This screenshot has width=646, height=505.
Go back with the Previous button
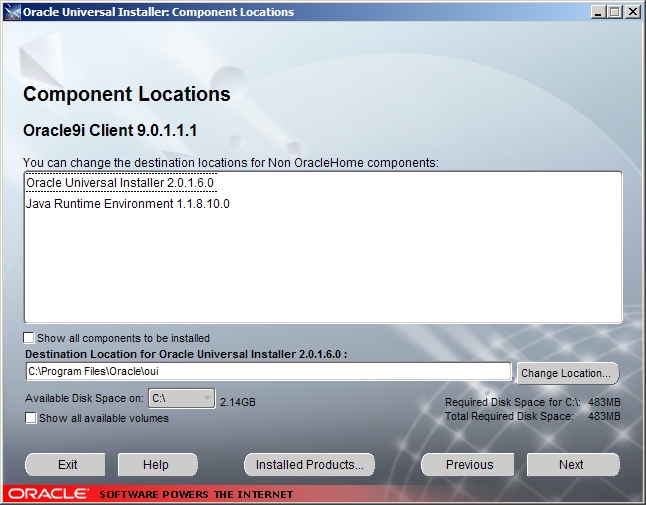point(468,465)
